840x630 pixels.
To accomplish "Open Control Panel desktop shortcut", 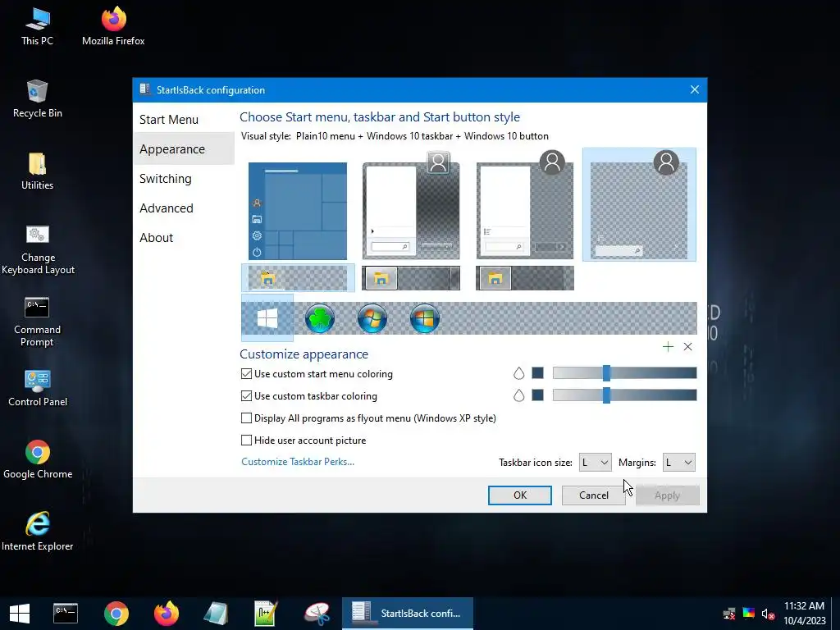I will point(38,388).
